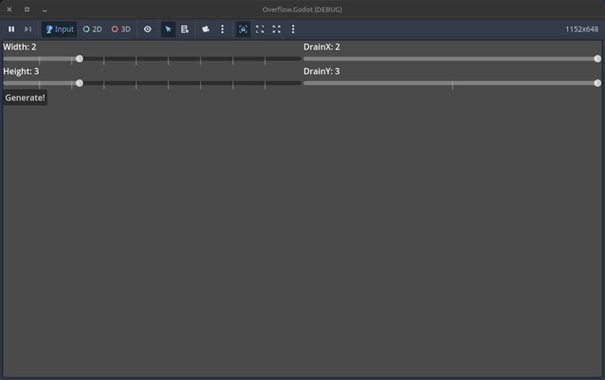Click the next frame step button

tap(28, 29)
